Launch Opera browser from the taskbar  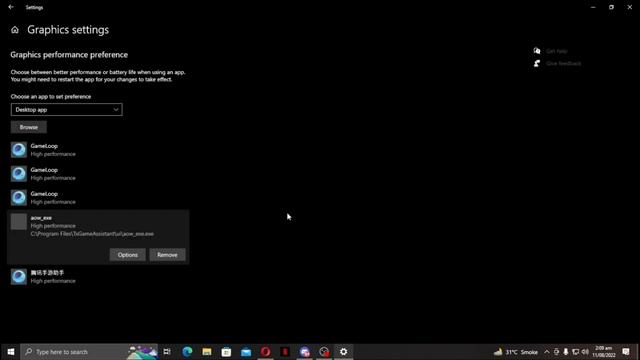(x=265, y=351)
